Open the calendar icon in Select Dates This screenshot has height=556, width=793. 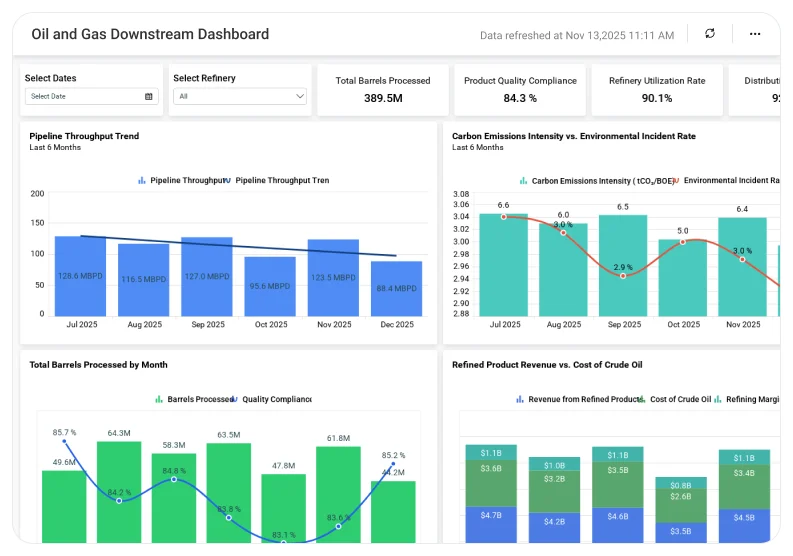[x=149, y=96]
